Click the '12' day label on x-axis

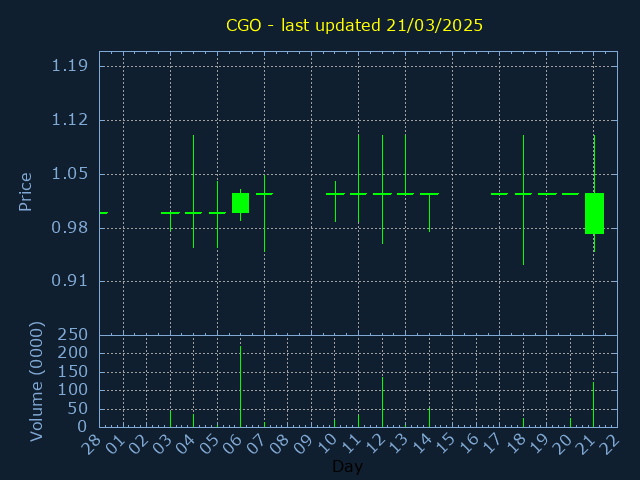(375, 444)
